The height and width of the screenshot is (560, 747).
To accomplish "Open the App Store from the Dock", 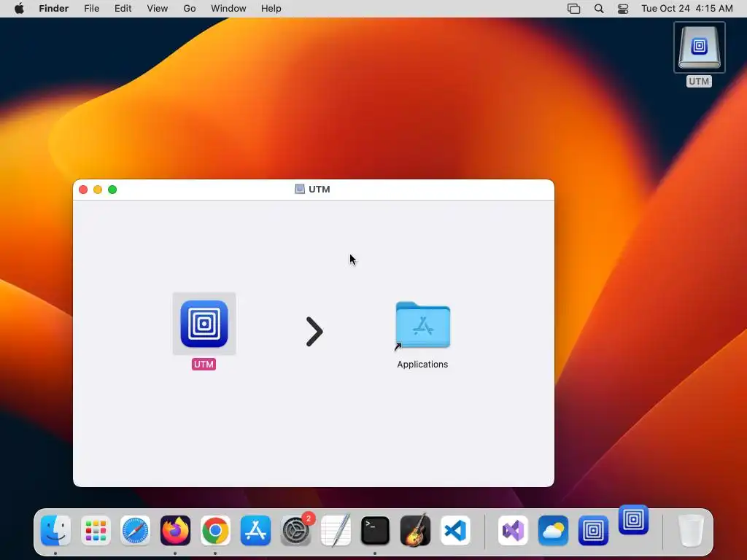I will 255,531.
